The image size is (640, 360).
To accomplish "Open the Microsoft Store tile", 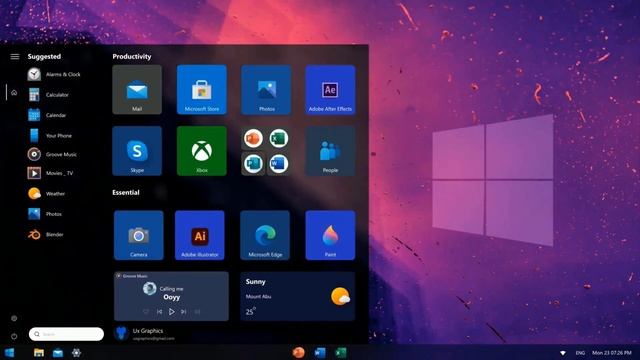I will pos(202,89).
